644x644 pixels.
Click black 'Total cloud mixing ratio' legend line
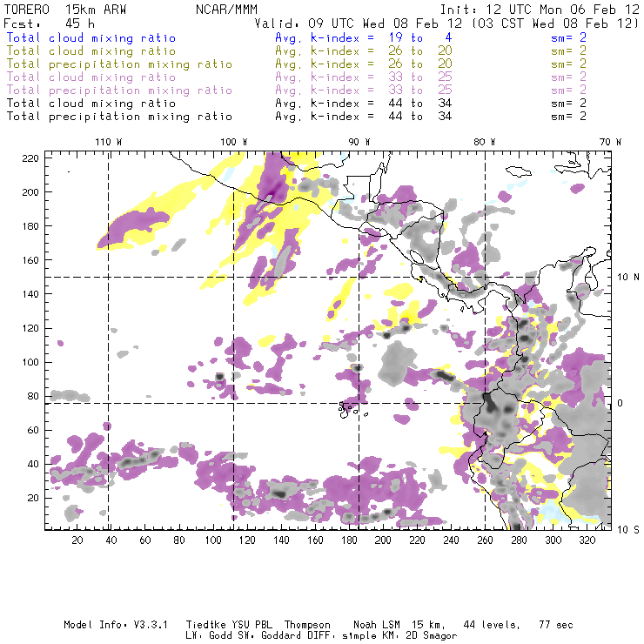(x=91, y=104)
